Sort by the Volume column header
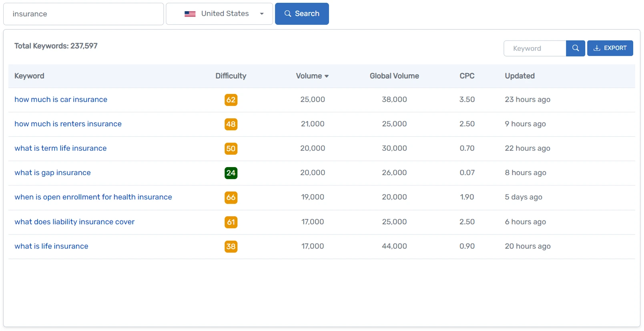Viewport: 644px width, 331px height. (312, 76)
